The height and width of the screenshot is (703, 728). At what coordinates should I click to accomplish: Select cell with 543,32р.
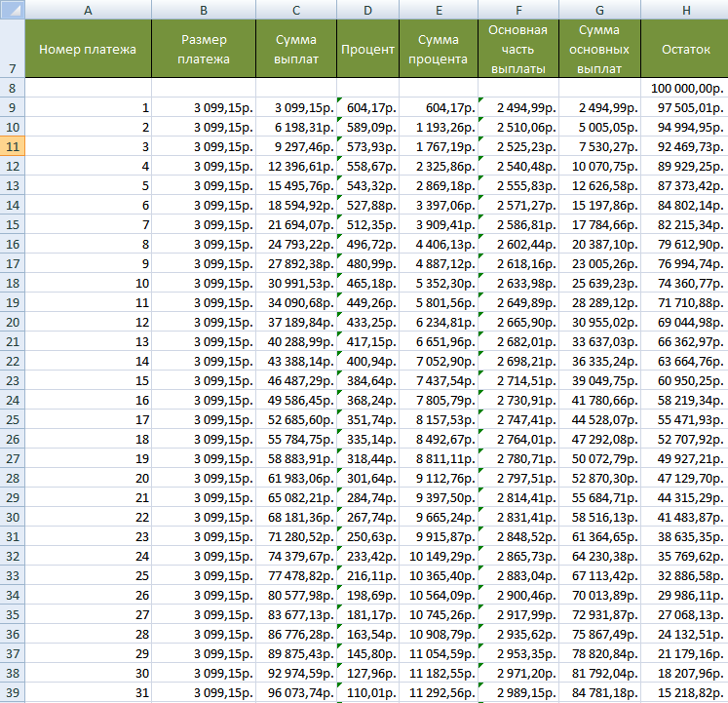tap(367, 185)
